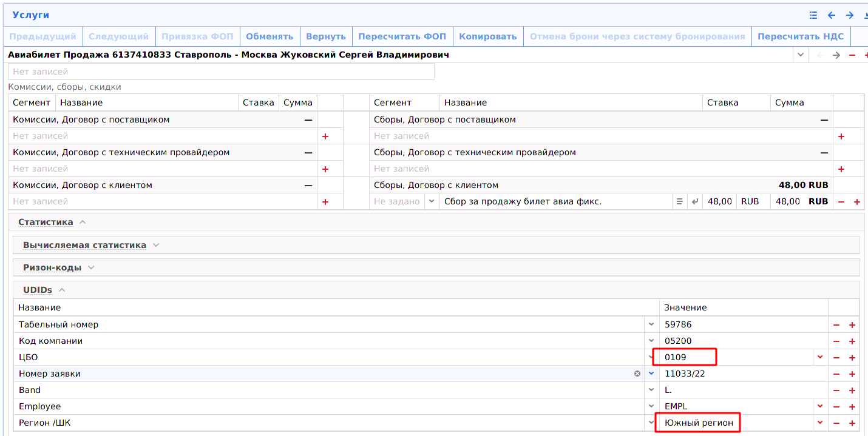Clear the Номер заявки name field
Screen dimensions: 868x436
coord(637,374)
